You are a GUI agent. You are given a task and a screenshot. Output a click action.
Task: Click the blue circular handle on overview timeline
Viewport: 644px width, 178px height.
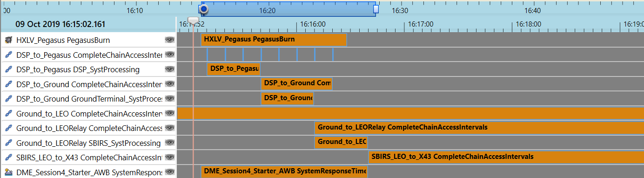coord(203,9)
